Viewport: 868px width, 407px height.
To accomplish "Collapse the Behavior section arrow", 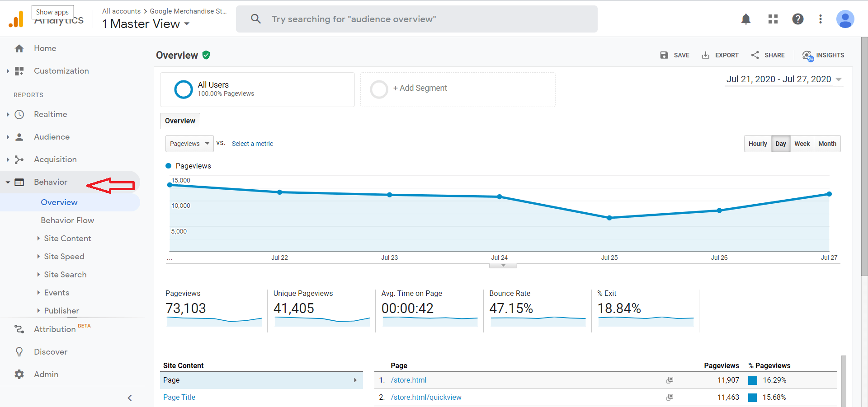I will point(8,182).
